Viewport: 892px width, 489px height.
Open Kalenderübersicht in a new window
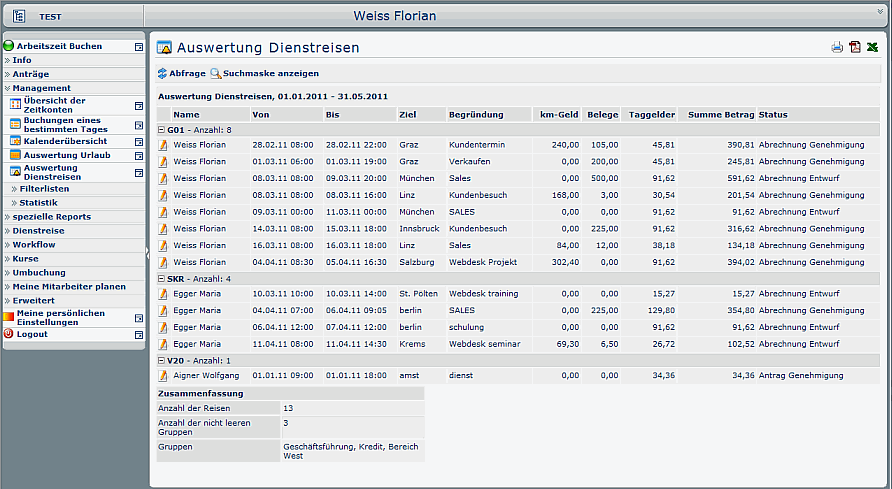coord(139,141)
